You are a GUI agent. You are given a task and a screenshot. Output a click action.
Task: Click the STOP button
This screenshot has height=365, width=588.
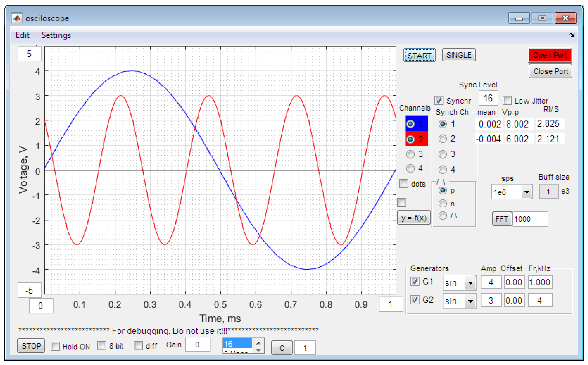[x=31, y=346]
